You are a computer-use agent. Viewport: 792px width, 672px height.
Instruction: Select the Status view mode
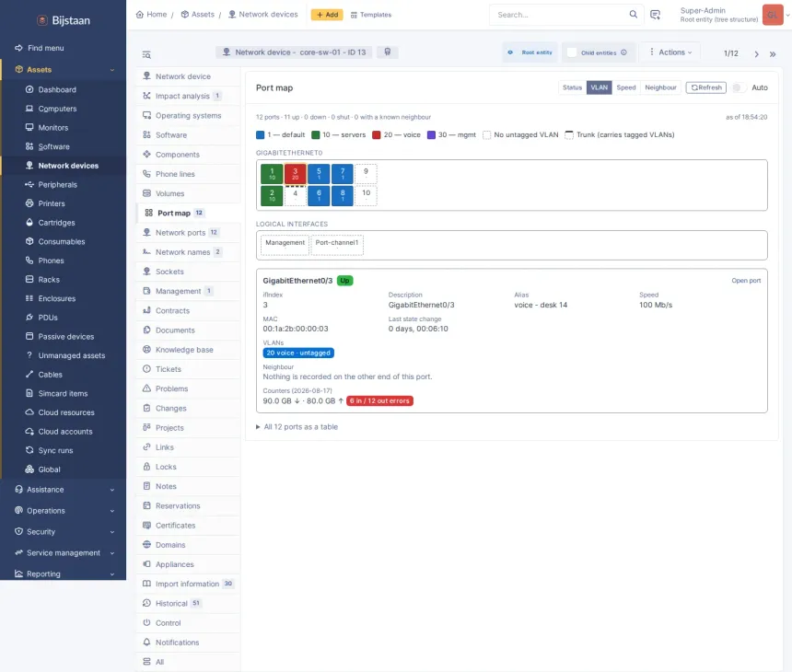click(572, 87)
